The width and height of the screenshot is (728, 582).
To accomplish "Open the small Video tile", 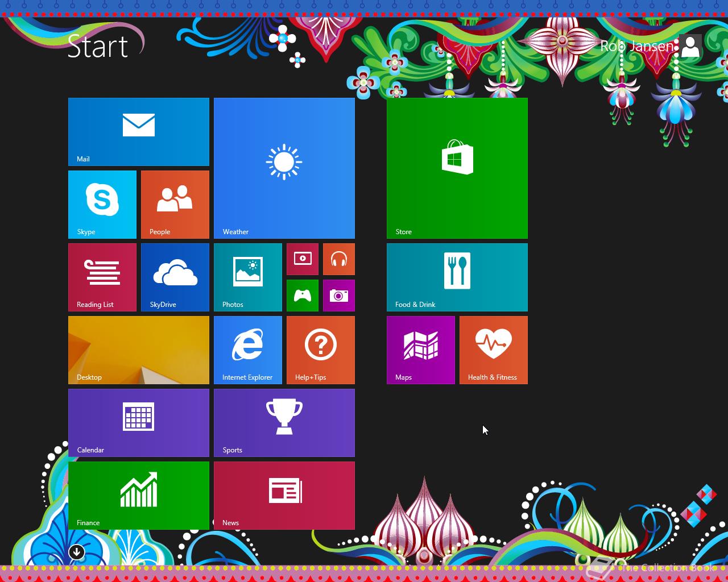I will tap(303, 259).
